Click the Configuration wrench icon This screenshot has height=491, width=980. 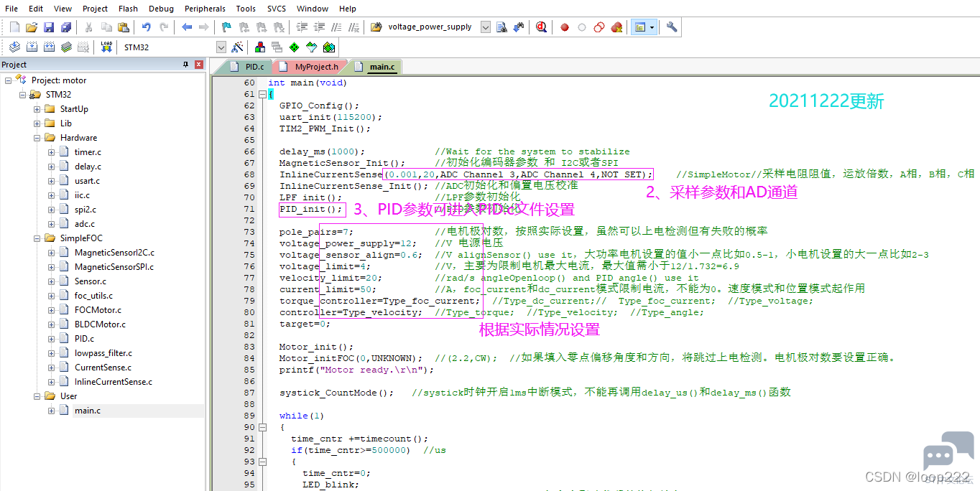coord(672,27)
